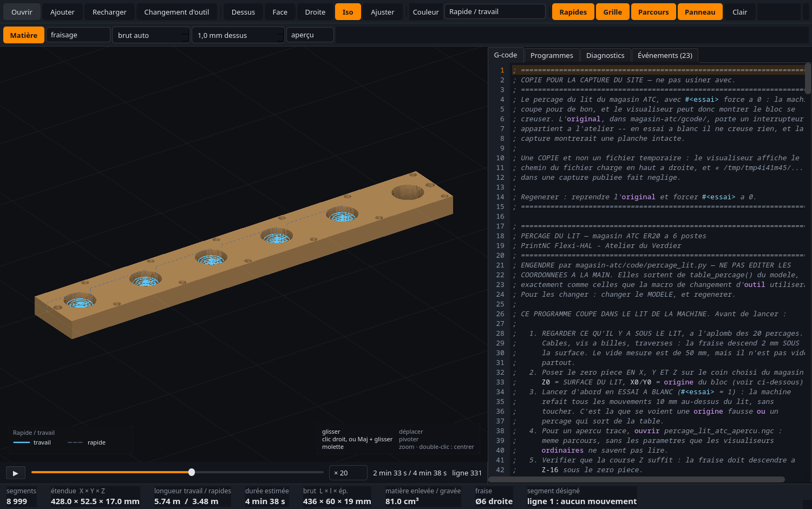Fit the view with Ajuster
The height and width of the screenshot is (509, 812).
point(382,12)
